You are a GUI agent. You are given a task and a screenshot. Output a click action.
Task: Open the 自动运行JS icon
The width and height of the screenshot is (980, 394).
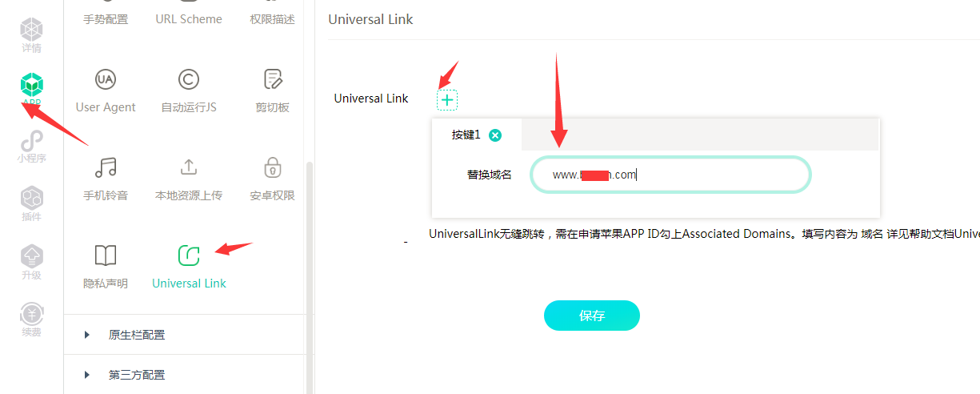click(189, 79)
